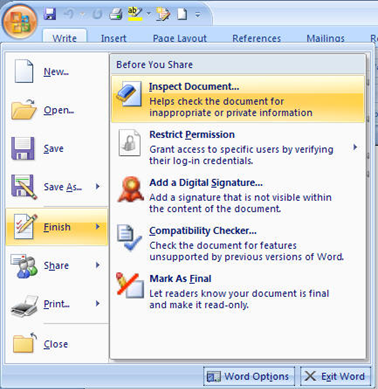Click the Word Options button

249,377
